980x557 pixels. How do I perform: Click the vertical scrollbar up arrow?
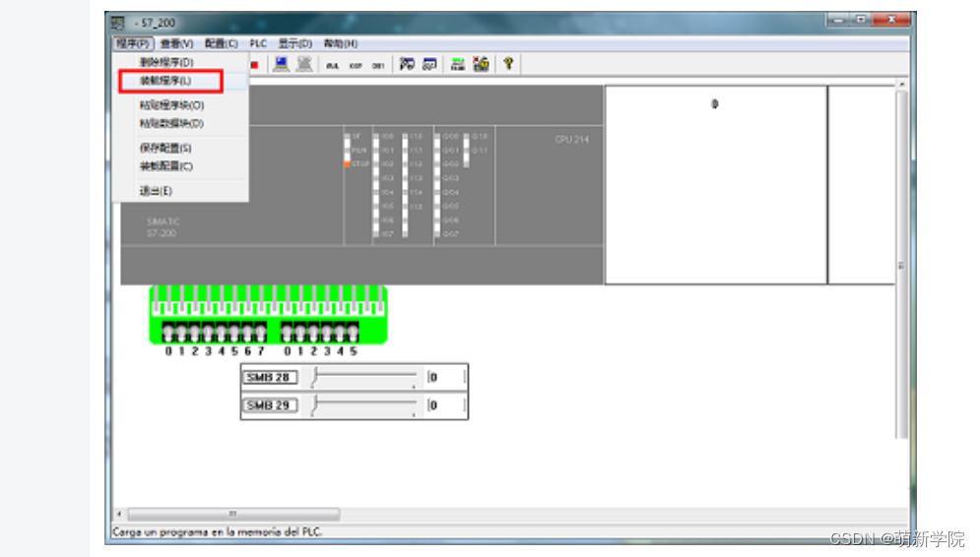[901, 84]
